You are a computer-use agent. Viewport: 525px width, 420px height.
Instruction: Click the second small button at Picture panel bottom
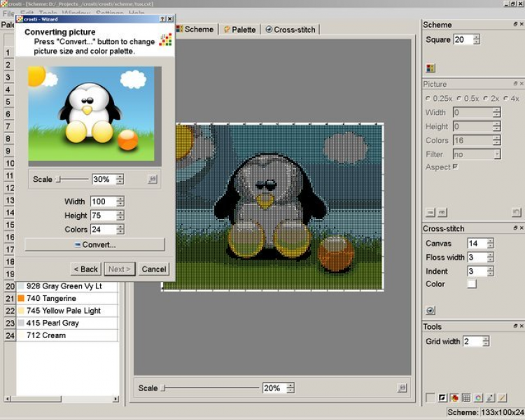(442, 212)
